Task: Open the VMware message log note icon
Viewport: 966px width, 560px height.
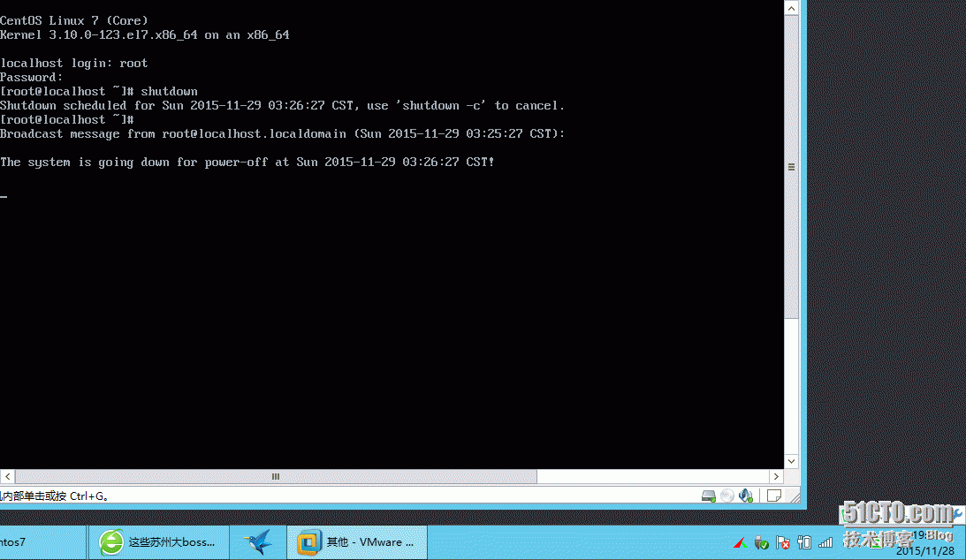Action: [x=774, y=496]
